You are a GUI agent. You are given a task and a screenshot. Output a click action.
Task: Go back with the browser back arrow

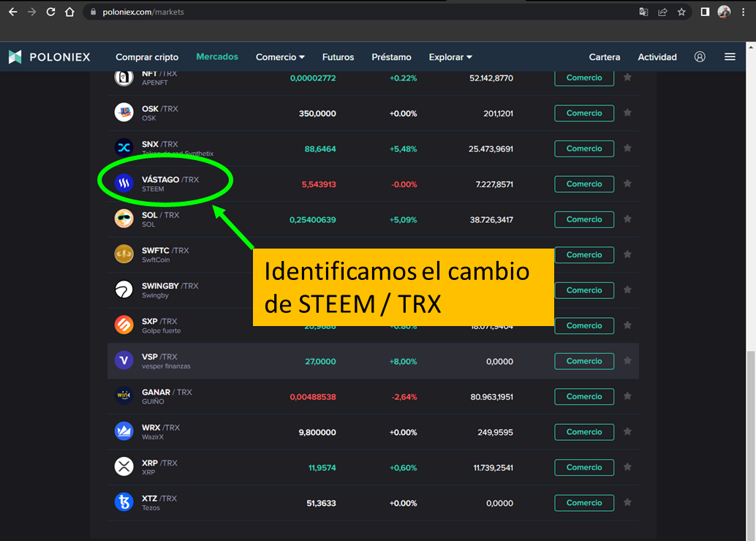click(x=13, y=12)
